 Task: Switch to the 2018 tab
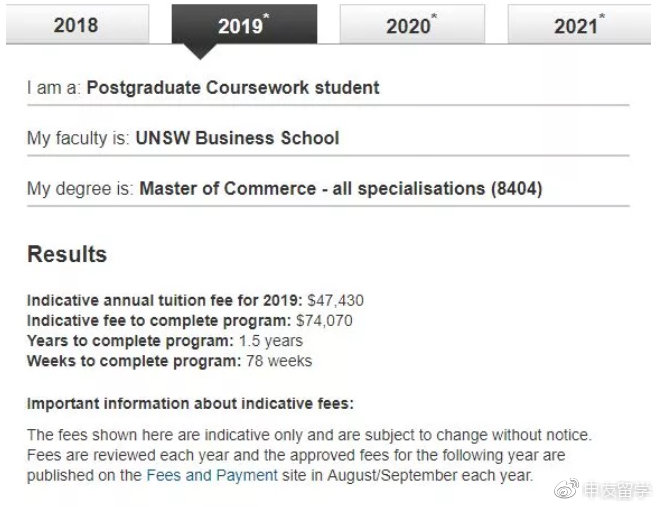click(x=78, y=24)
